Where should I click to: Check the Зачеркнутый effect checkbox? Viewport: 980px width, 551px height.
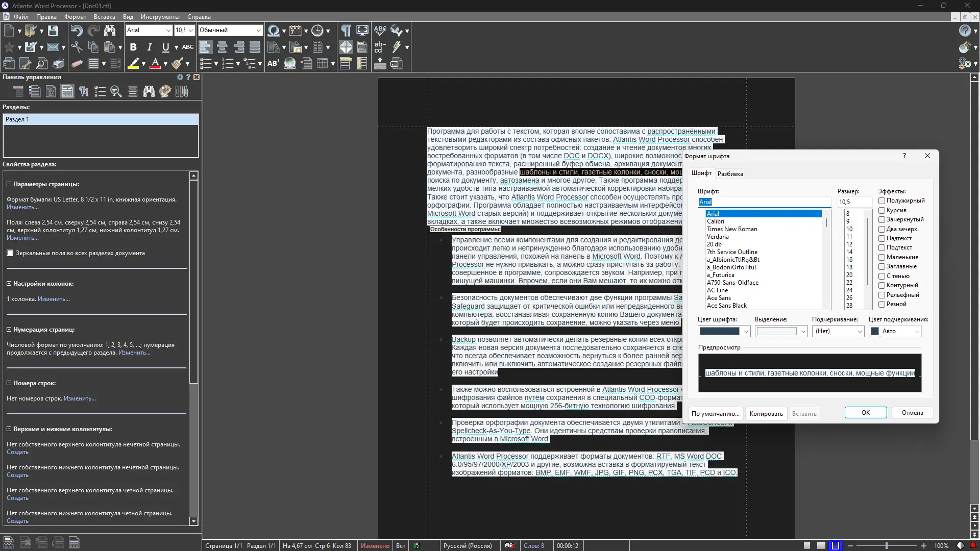881,219
